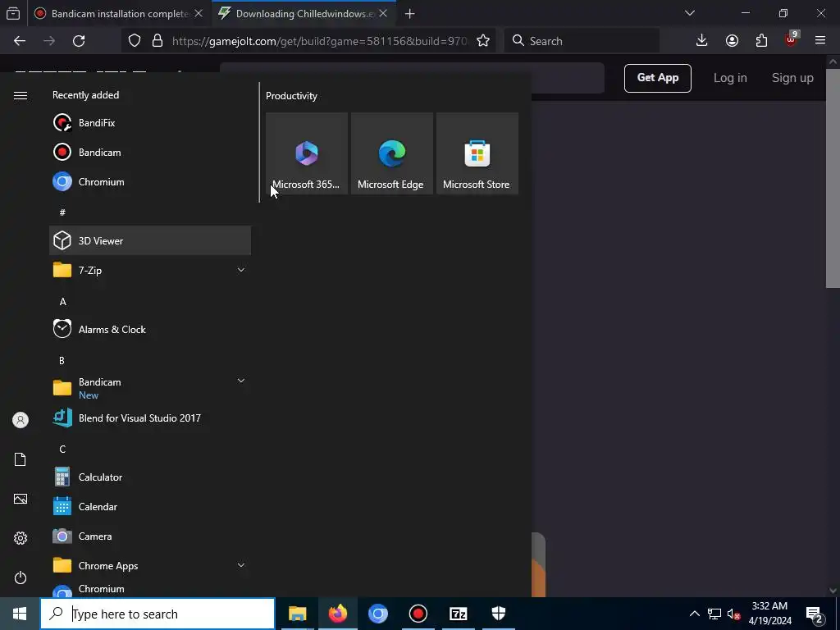Click muted volume icon in tray
Viewport: 840px width, 630px height.
pos(733,614)
